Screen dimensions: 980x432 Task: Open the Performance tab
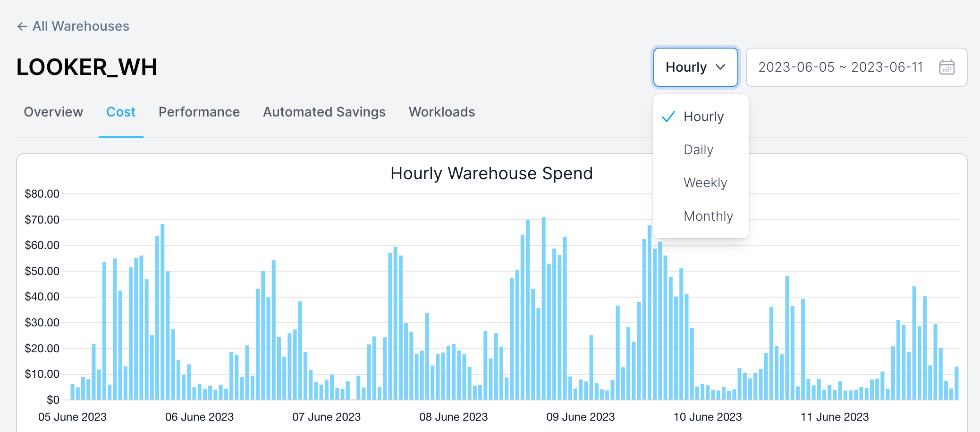click(x=199, y=112)
